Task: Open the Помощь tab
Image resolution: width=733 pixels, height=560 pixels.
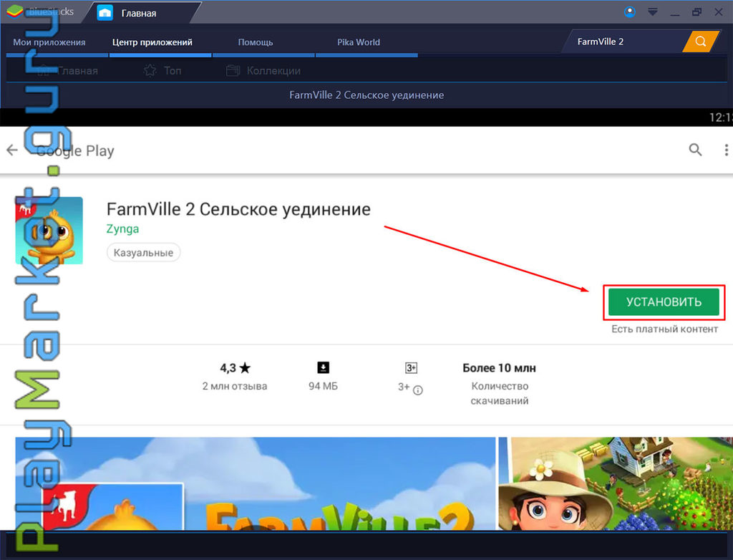Action: tap(256, 42)
